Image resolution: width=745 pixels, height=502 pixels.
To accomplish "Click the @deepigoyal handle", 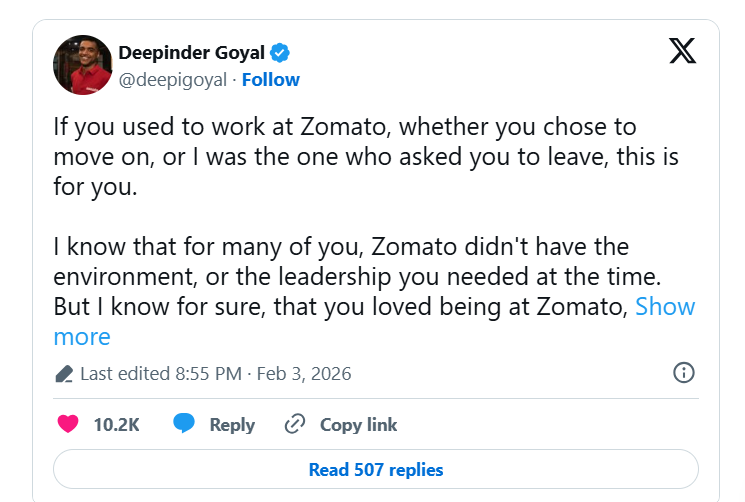I will tap(172, 79).
